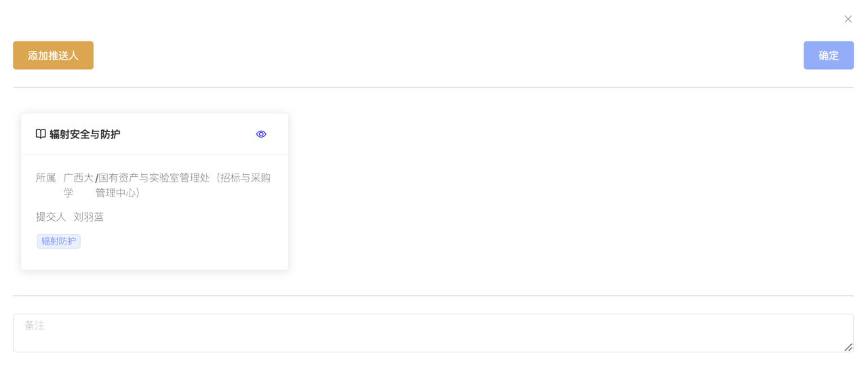Click the resize grip of the 备注 box

(x=848, y=347)
